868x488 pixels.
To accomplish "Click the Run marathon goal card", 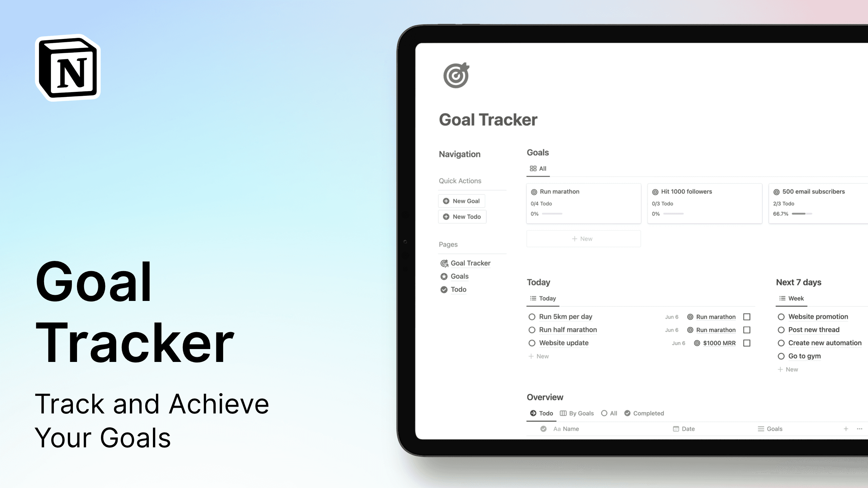I will coord(583,203).
